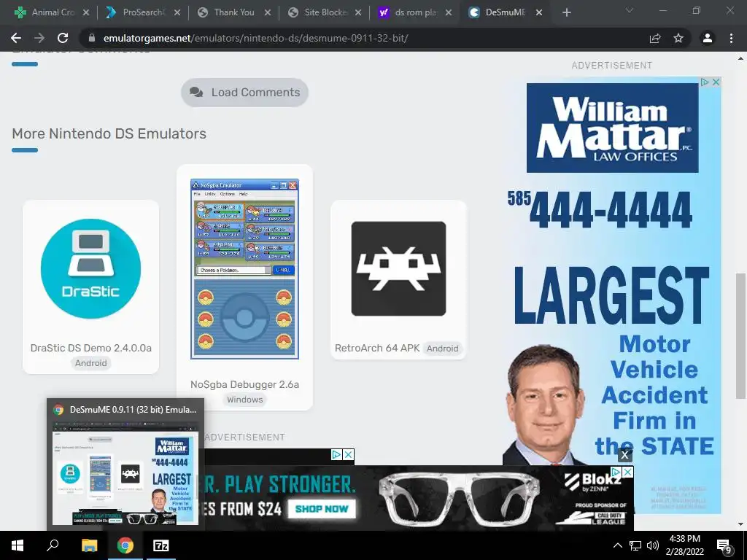Open taskbar search magnifier
The height and width of the screenshot is (560, 747).
[53, 545]
